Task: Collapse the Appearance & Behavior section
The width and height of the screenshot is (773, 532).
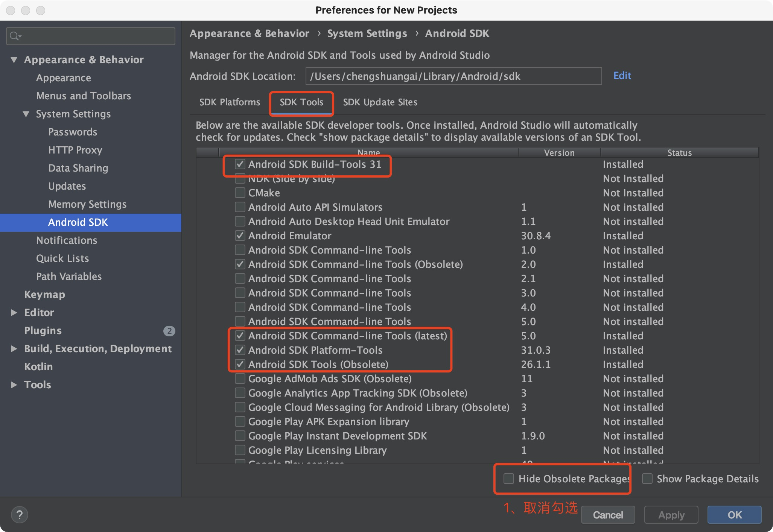Action: [14, 60]
